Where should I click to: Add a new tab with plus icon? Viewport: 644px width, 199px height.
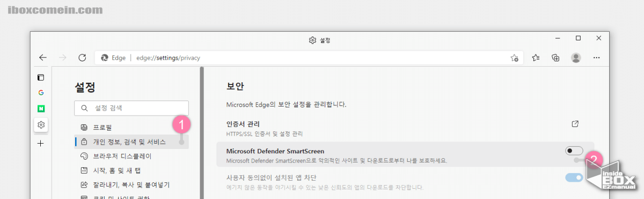tap(41, 144)
